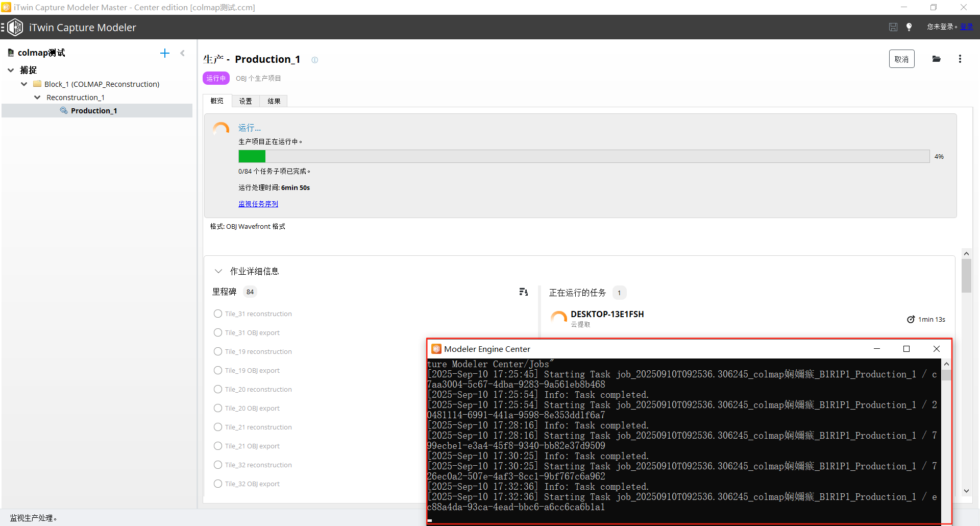Switch to the 设置 tab
This screenshot has width=980, height=526.
pos(246,101)
